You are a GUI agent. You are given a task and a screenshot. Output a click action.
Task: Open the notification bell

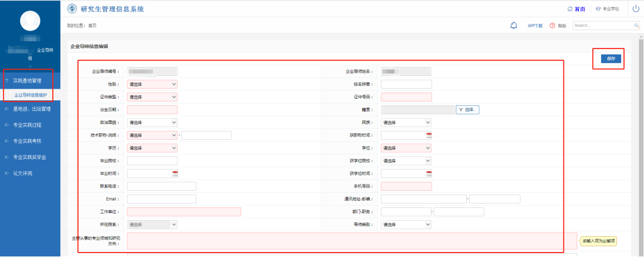514,26
